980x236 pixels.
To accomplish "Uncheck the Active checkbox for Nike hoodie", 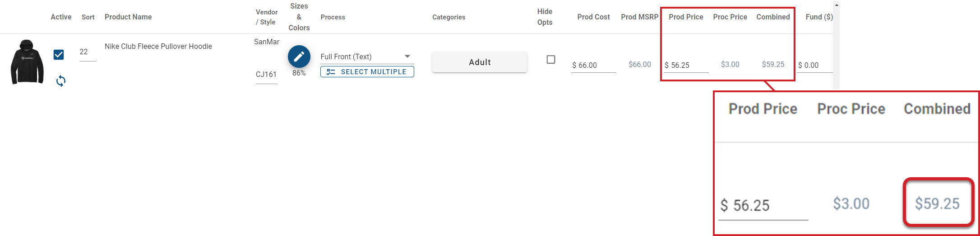I will [x=59, y=55].
